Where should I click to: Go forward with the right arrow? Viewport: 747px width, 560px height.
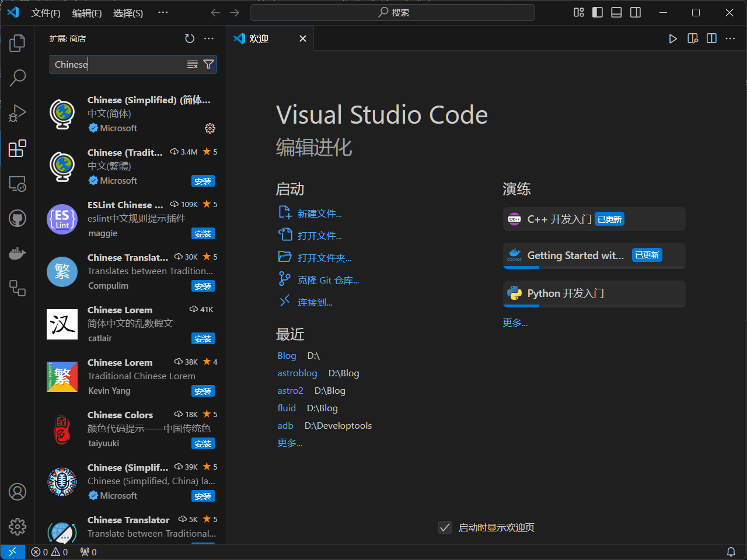[x=235, y=12]
